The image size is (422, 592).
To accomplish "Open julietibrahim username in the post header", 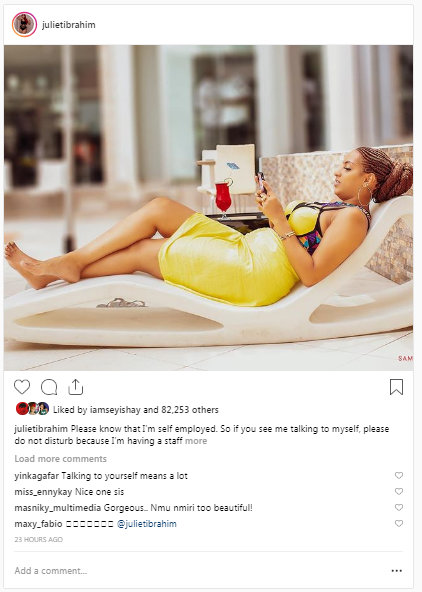I will 68,25.
